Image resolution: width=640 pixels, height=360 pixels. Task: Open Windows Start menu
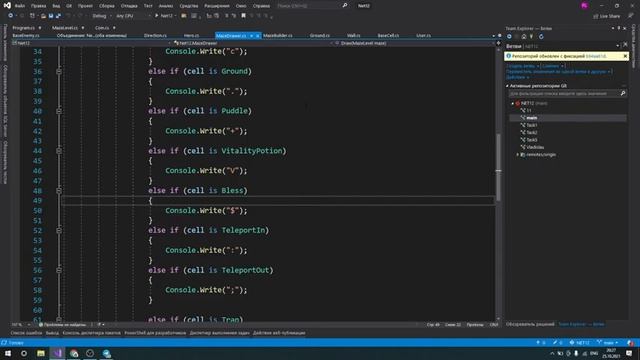(x=8, y=353)
